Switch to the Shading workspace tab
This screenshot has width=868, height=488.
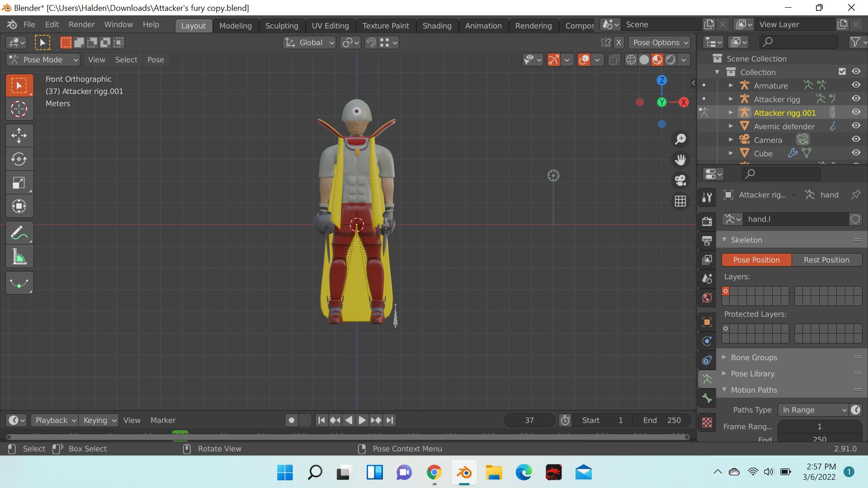(x=437, y=25)
